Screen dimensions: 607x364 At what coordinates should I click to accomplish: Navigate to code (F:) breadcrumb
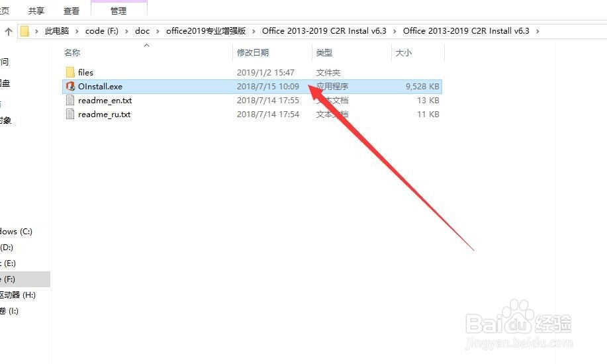(102, 31)
